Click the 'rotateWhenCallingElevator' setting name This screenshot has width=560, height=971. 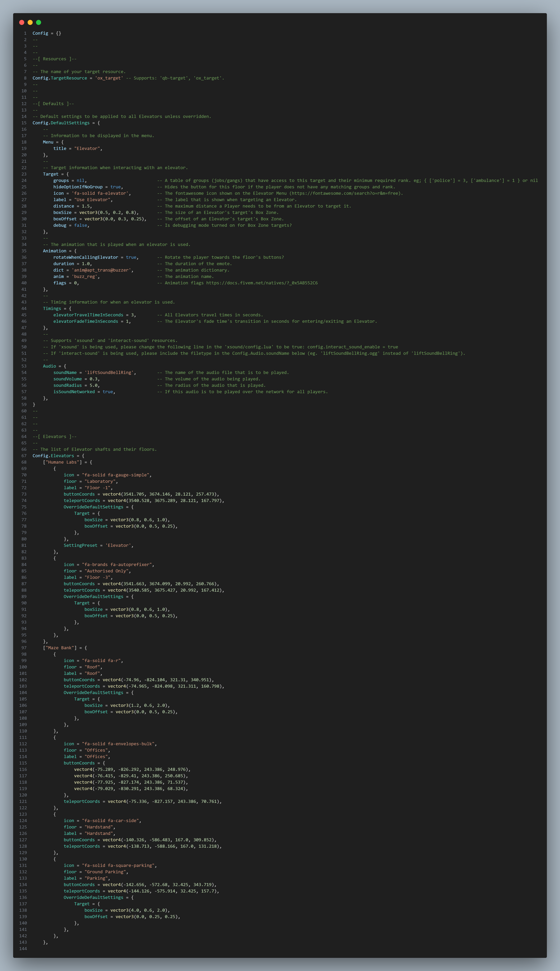tap(86, 257)
